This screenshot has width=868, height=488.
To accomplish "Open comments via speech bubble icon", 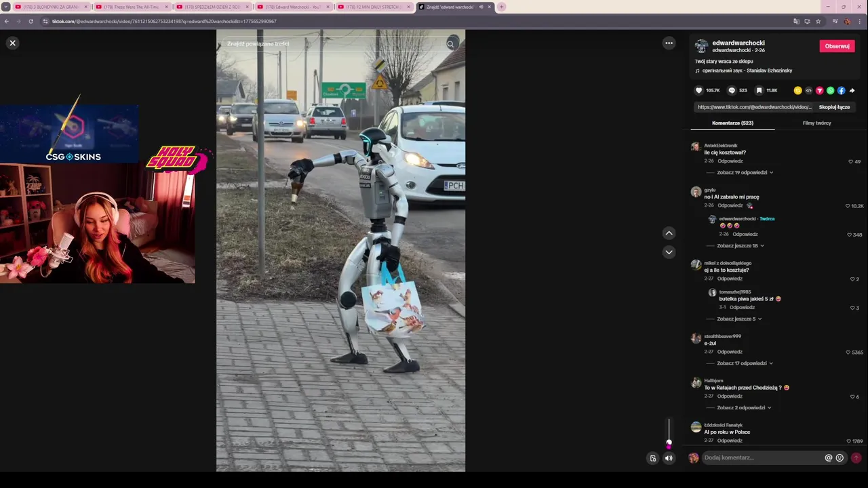I will pos(732,90).
